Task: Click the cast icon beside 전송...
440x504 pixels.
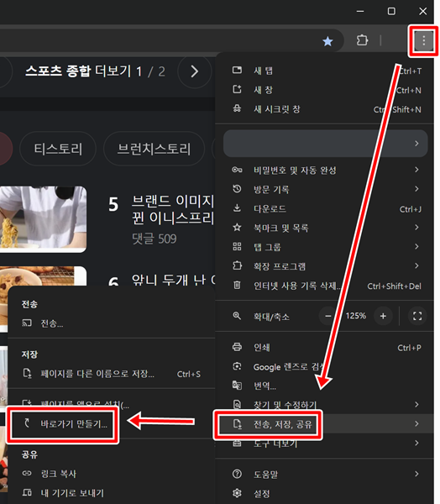Action: (27, 323)
